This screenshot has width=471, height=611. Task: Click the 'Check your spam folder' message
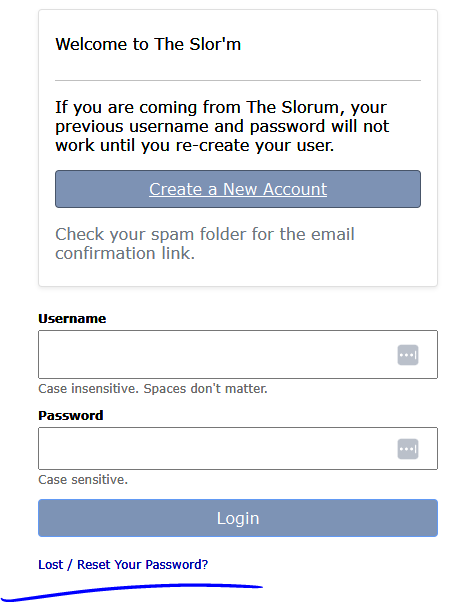[x=205, y=244]
